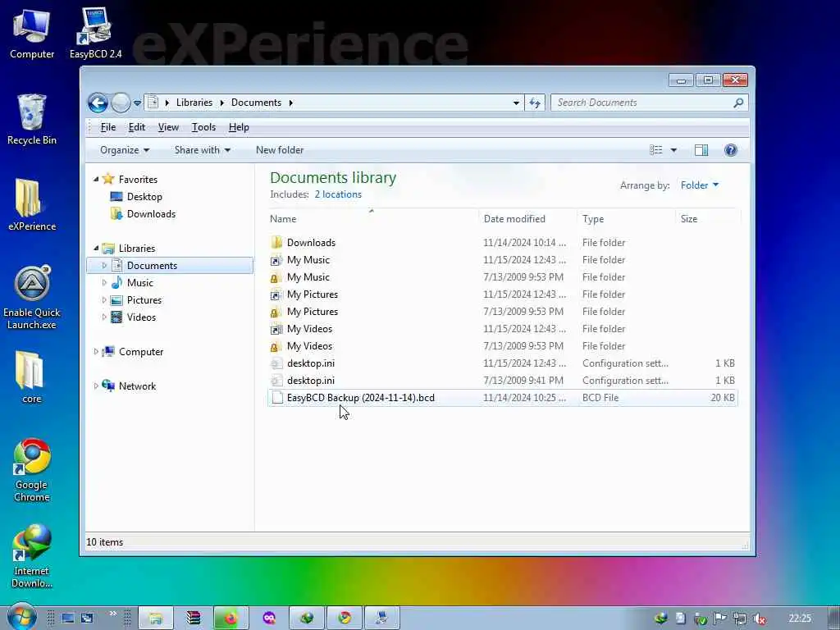The height and width of the screenshot is (630, 840).
Task: Toggle the preview pane icon
Action: (701, 150)
